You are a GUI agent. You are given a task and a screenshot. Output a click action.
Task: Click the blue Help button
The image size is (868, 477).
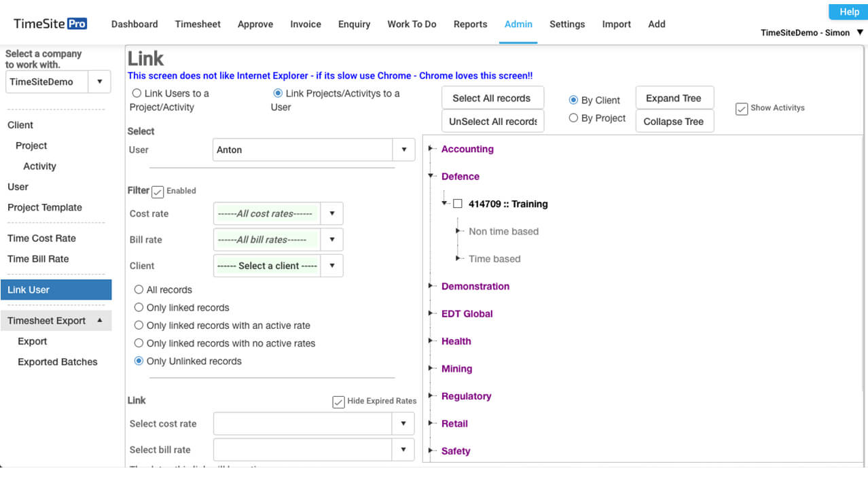pyautogui.click(x=848, y=12)
